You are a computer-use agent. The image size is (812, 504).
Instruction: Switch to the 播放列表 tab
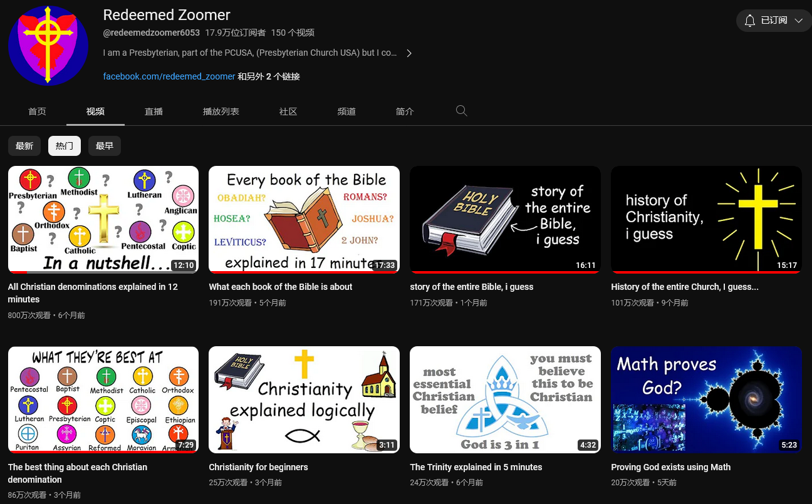pos(221,111)
